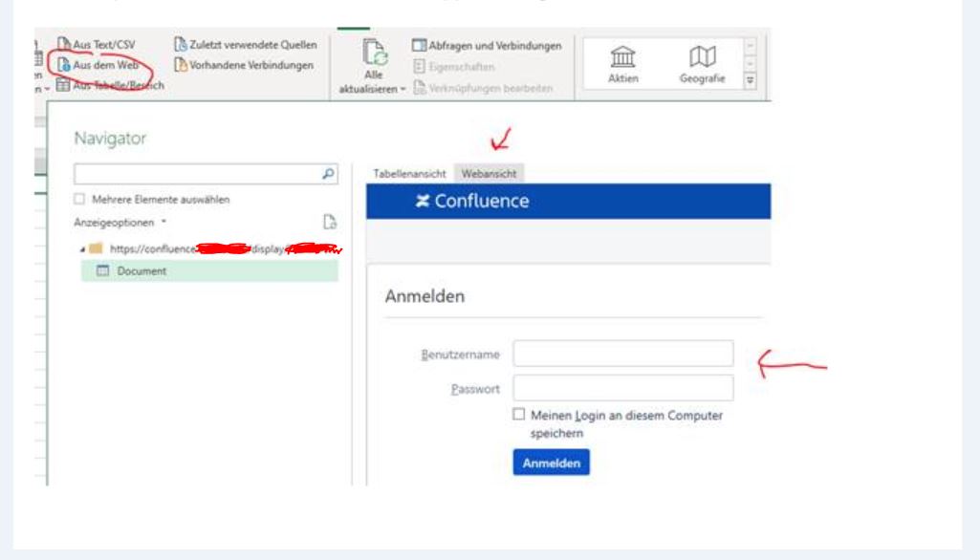Open Vorhandene Verbindungen
Screen dimensions: 980x560
244,65
